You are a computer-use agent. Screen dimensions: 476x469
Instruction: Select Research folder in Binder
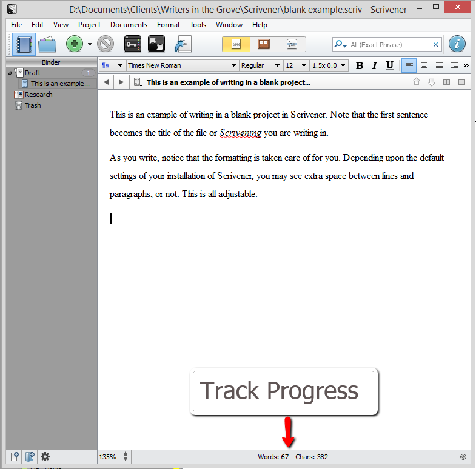pos(38,95)
